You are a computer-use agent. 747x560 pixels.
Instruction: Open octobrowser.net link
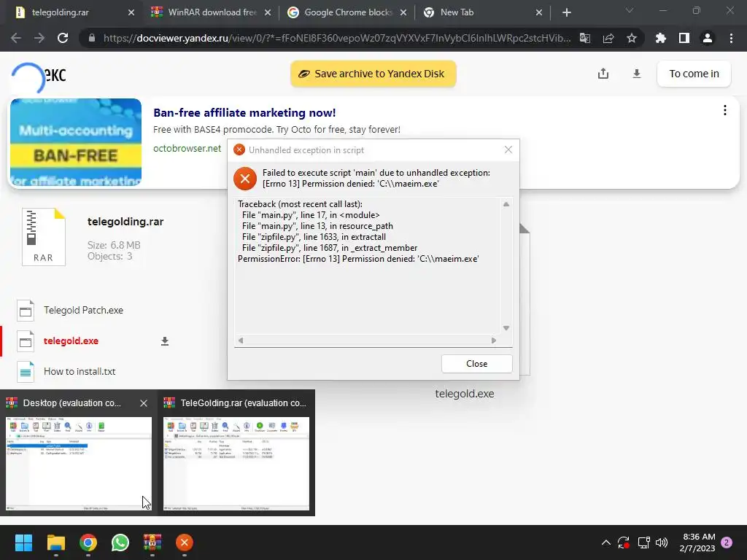tap(187, 148)
